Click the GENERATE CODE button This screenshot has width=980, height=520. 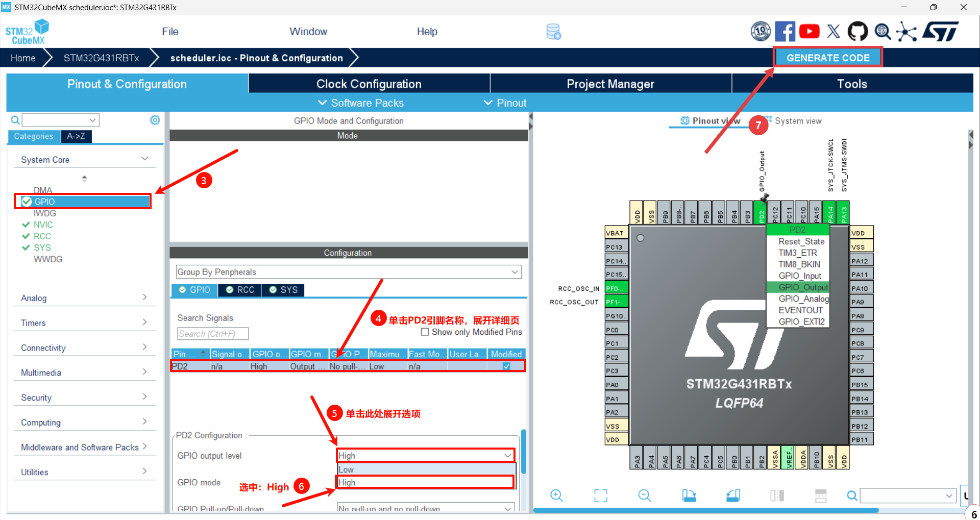tap(828, 58)
